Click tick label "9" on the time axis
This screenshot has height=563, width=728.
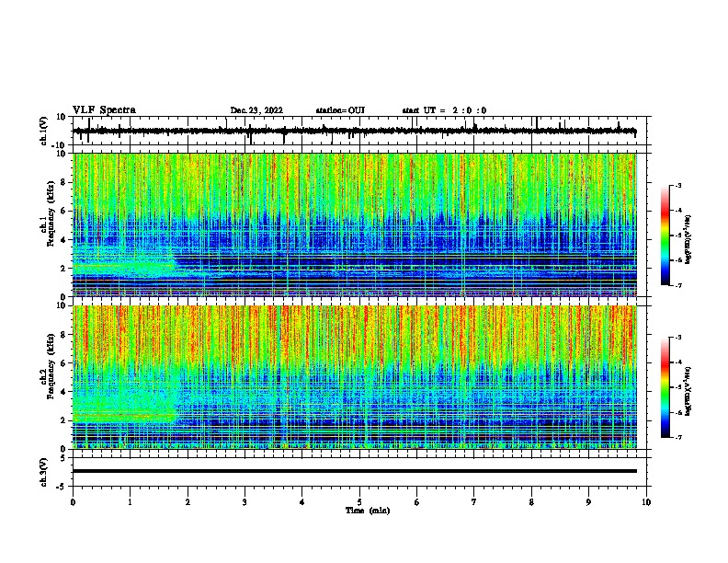click(x=588, y=502)
